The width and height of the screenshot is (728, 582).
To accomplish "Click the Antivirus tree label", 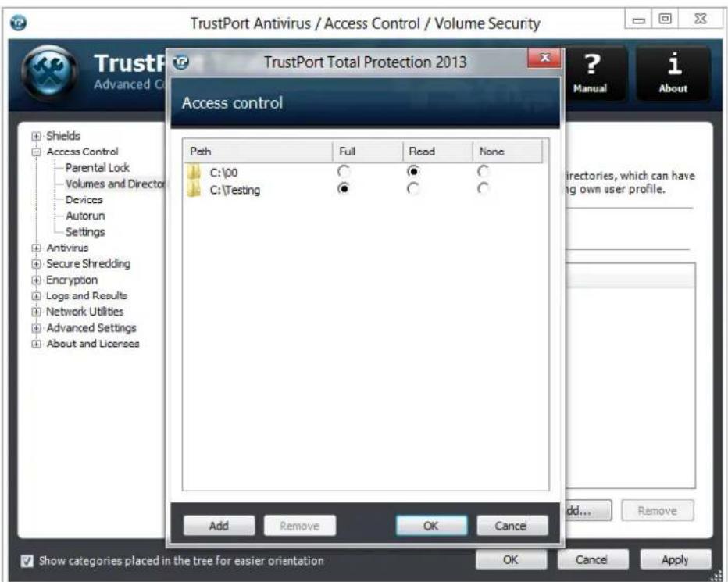I will tap(67, 248).
